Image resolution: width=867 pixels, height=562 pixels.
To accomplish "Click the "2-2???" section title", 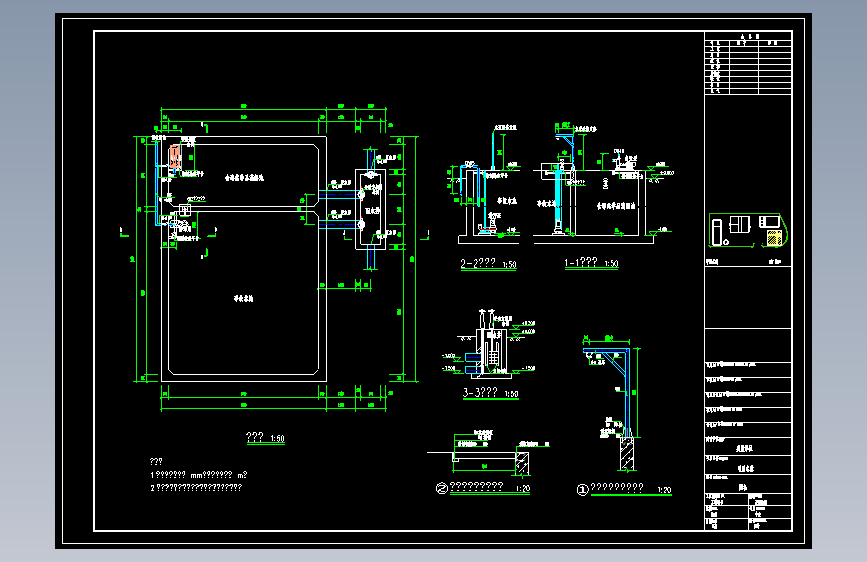I will click(x=478, y=263).
